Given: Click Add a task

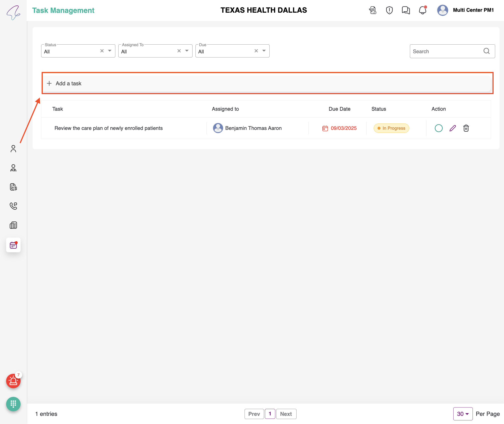Looking at the screenshot, I should 69,83.
